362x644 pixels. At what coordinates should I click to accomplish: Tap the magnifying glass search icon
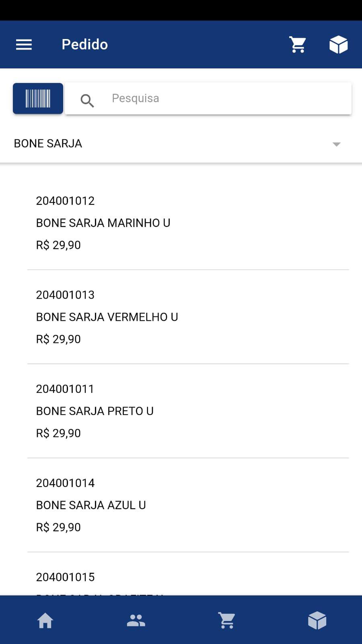pyautogui.click(x=87, y=100)
